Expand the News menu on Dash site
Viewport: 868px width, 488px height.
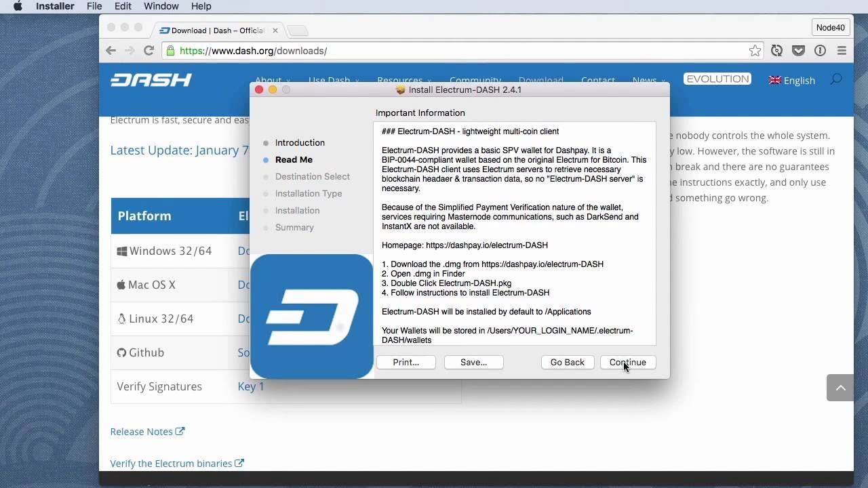pyautogui.click(x=648, y=81)
